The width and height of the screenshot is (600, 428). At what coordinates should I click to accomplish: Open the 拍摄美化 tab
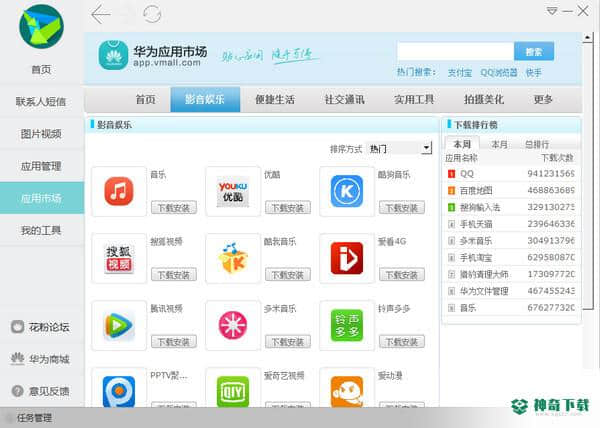coord(484,99)
